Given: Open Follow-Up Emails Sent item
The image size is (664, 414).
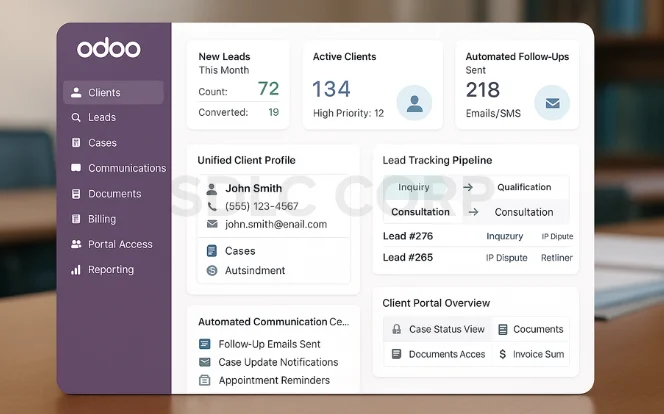Looking at the screenshot, I should click(x=260, y=344).
